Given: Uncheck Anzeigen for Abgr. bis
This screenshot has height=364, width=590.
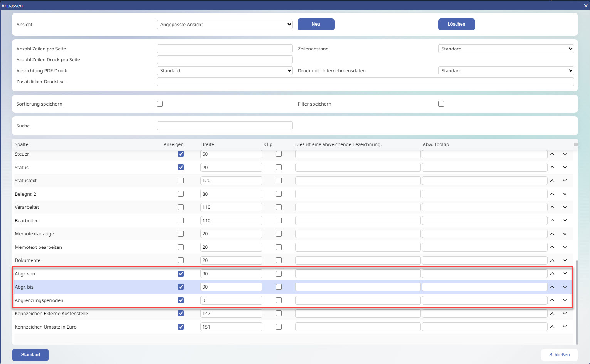Looking at the screenshot, I should coord(181,287).
